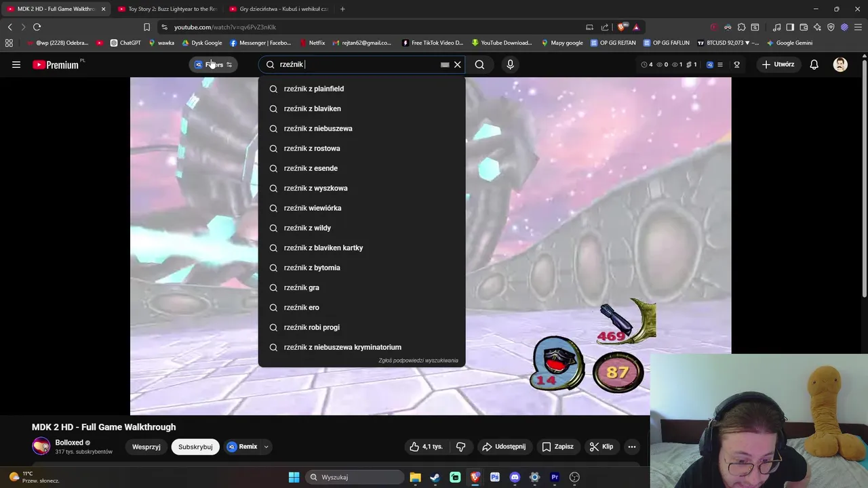The height and width of the screenshot is (488, 868).
Task: Go back in browser history
Action: [x=9, y=27]
